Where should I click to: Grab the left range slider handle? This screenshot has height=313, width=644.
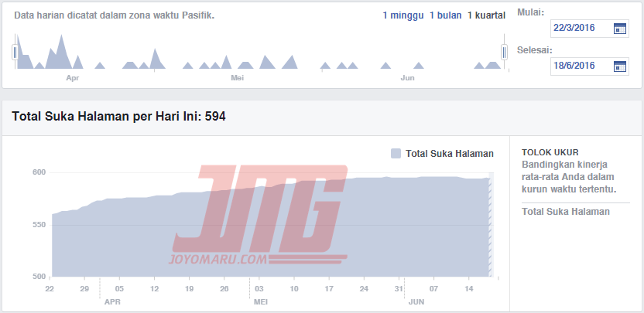click(15, 52)
